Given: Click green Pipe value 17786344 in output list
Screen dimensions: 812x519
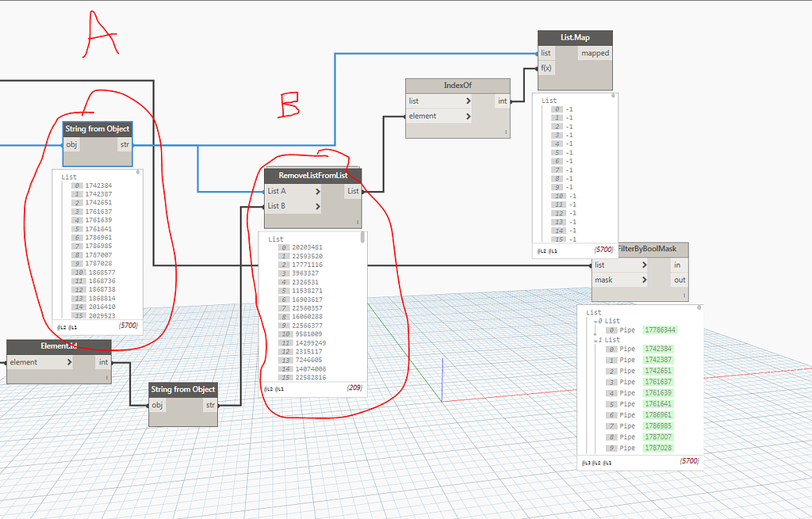Looking at the screenshot, I should pos(660,330).
